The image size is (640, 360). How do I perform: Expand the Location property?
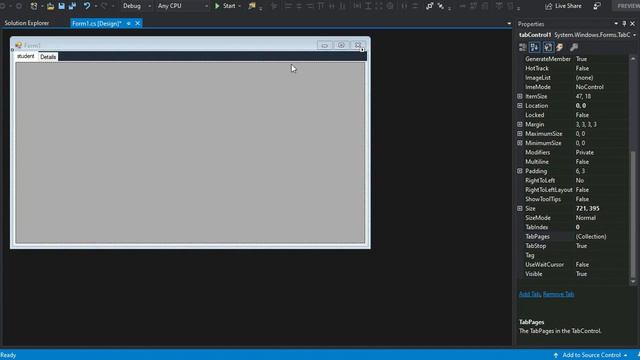pyautogui.click(x=520, y=106)
